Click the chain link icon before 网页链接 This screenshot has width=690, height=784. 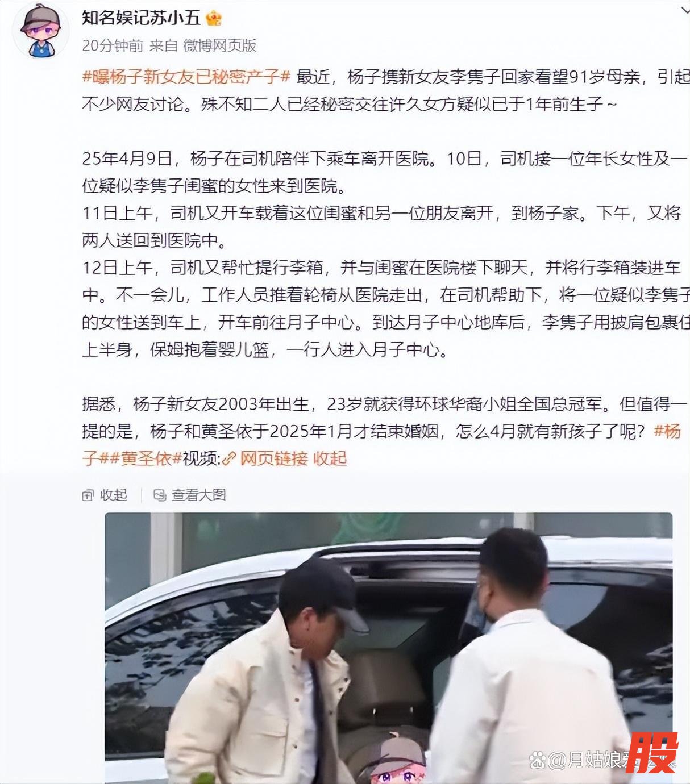coord(230,458)
